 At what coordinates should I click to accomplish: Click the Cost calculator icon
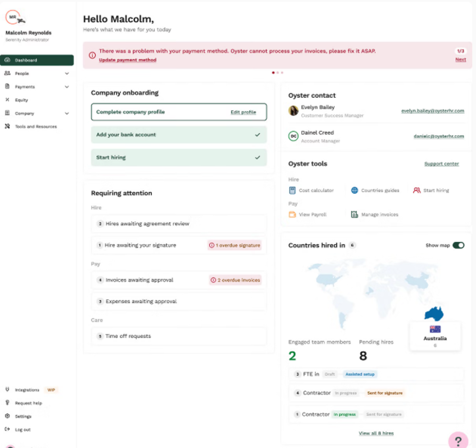(x=292, y=190)
